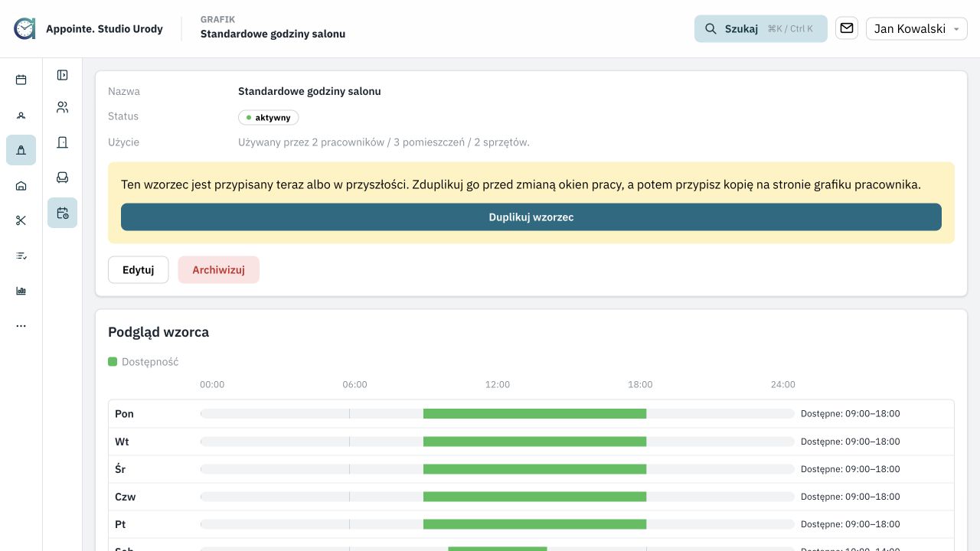Select the highlighted icon in the left rail
Image resolution: width=980 pixels, height=551 pixels.
pyautogui.click(x=21, y=150)
